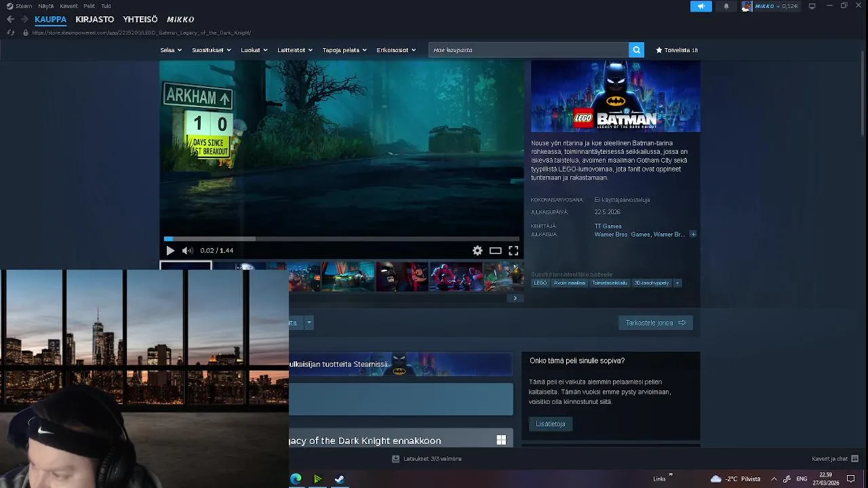Image resolution: width=868 pixels, height=488 pixels.
Task: Click the 3D-tasohyppely tag
Action: (652, 283)
